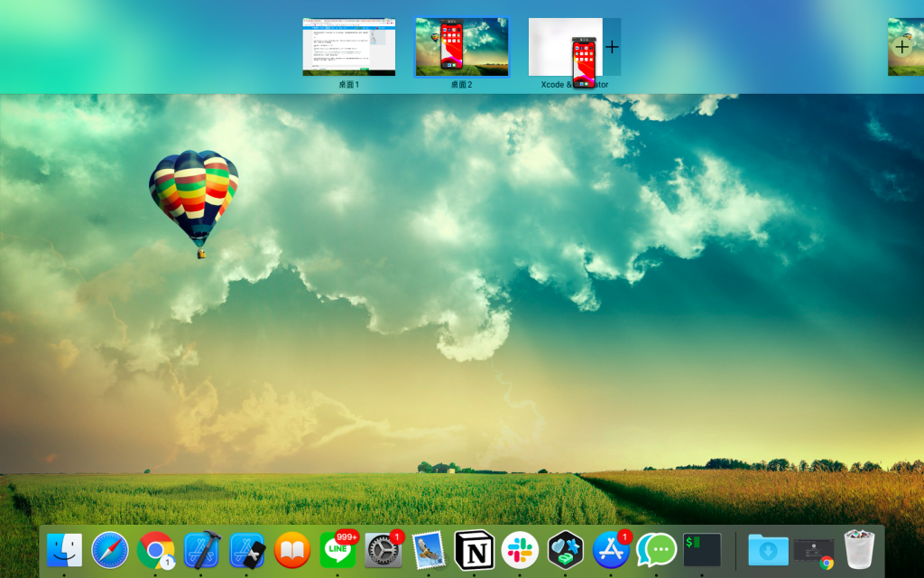Open Xcode hammer icon in Dock
This screenshot has width=924, height=578.
201,550
